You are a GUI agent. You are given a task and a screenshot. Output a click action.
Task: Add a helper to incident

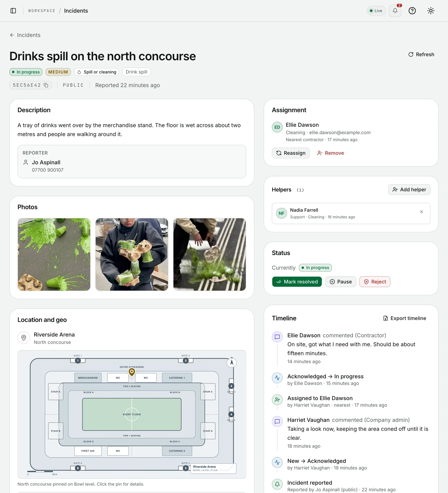(409, 190)
